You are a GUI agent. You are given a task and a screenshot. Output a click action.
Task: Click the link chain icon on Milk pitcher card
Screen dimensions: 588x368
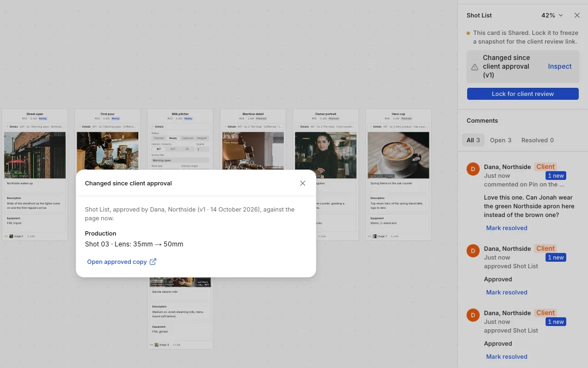point(151,345)
